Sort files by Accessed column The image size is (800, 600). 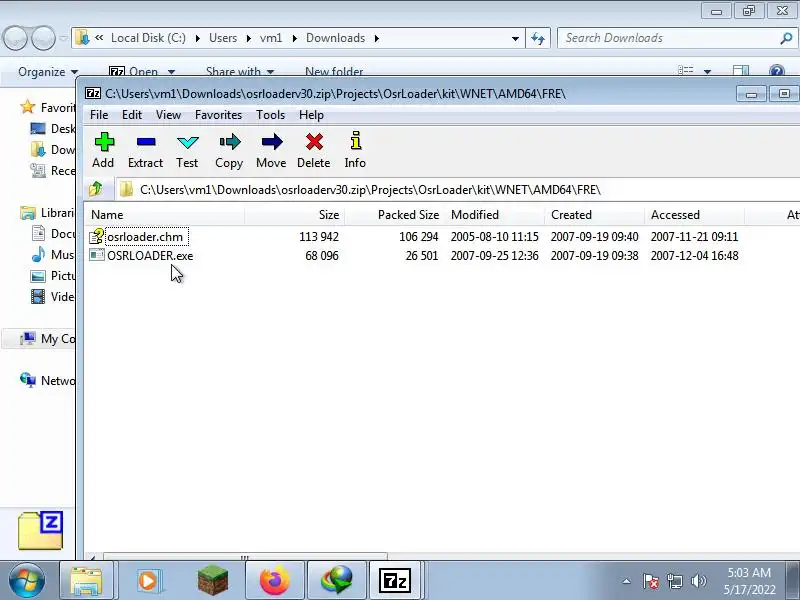695,215
